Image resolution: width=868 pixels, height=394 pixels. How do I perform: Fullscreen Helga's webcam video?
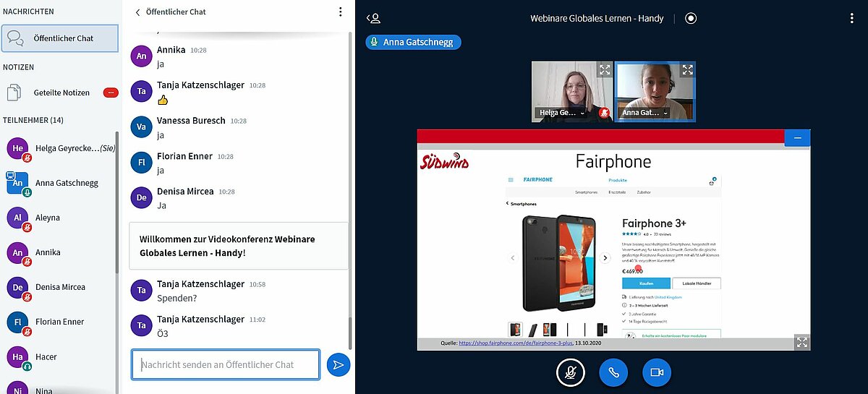coord(605,70)
